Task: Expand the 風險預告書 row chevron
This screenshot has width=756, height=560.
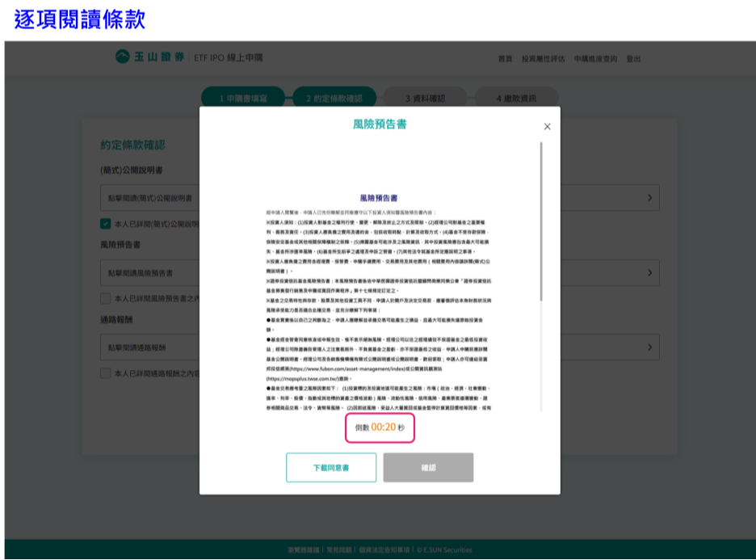Action: click(649, 273)
